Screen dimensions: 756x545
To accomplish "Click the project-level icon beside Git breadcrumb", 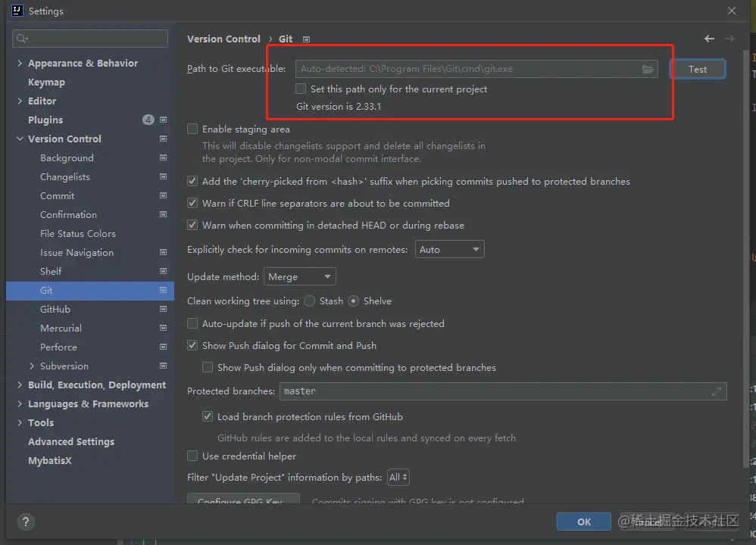I will point(306,39).
